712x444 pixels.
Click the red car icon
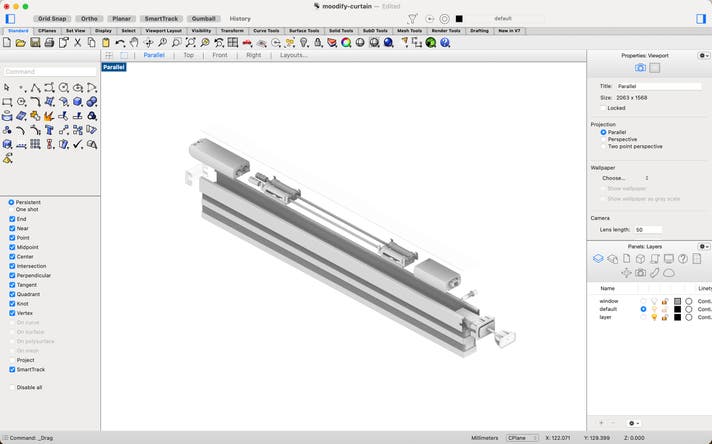pyautogui.click(x=247, y=43)
